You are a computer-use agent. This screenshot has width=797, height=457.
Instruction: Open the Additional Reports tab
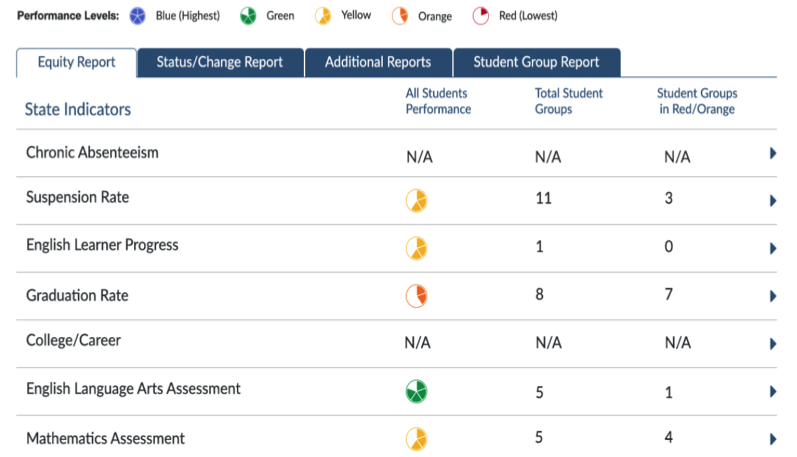tap(378, 62)
